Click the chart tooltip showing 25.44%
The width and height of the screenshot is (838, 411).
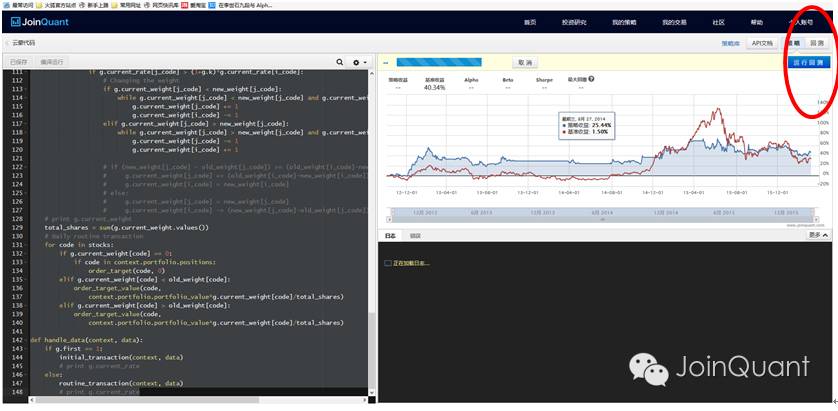point(586,125)
